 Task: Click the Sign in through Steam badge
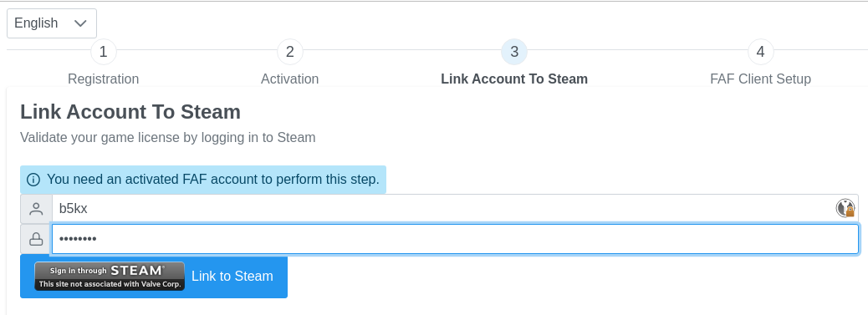point(110,277)
